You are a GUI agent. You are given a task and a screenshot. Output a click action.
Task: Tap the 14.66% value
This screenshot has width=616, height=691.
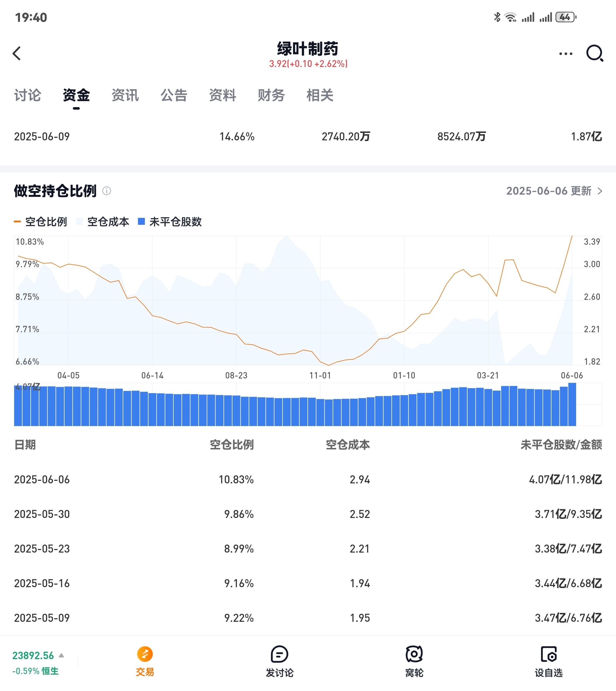(x=237, y=137)
